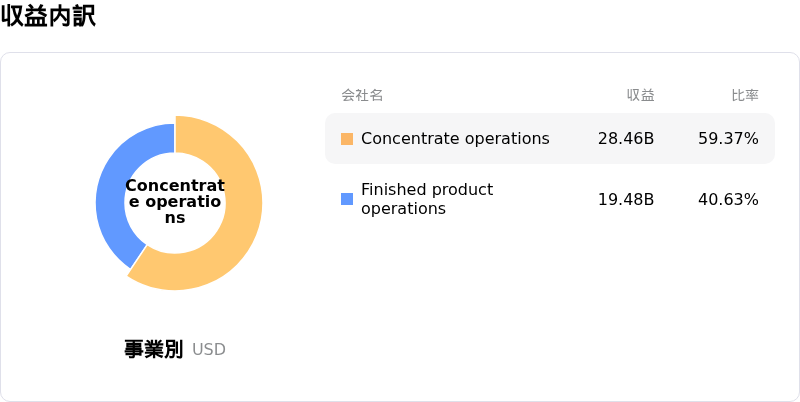Click the 19.48B revenue value
Image resolution: width=800 pixels, height=402 pixels.
click(626, 199)
